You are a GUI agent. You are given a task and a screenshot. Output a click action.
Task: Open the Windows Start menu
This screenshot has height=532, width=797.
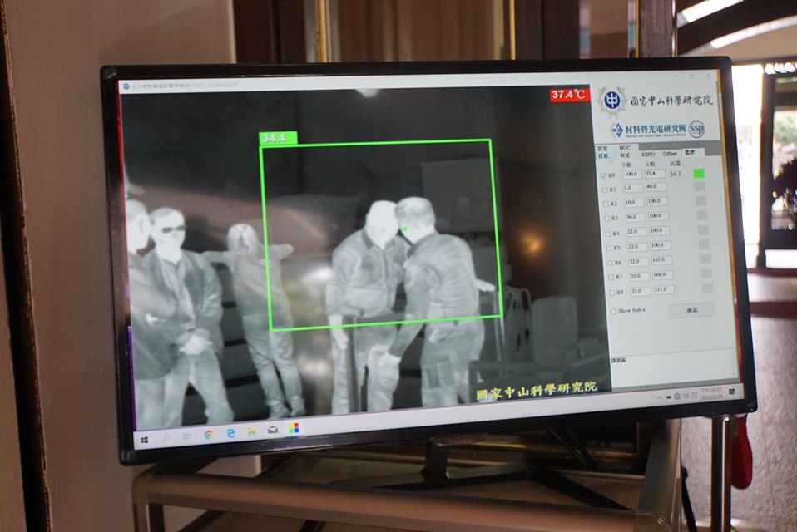tap(144, 438)
